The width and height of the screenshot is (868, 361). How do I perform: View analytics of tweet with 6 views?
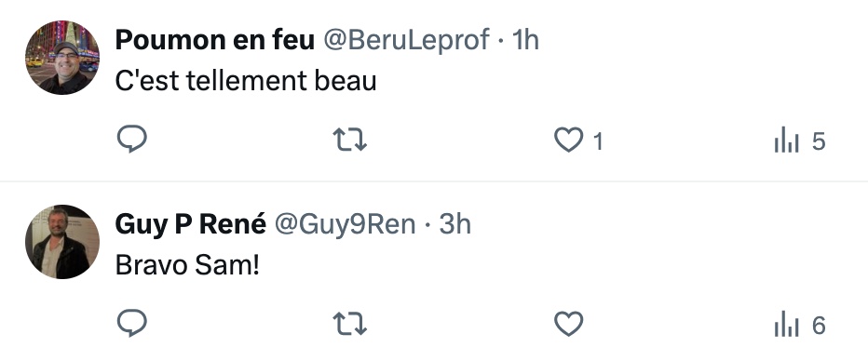[x=799, y=324]
